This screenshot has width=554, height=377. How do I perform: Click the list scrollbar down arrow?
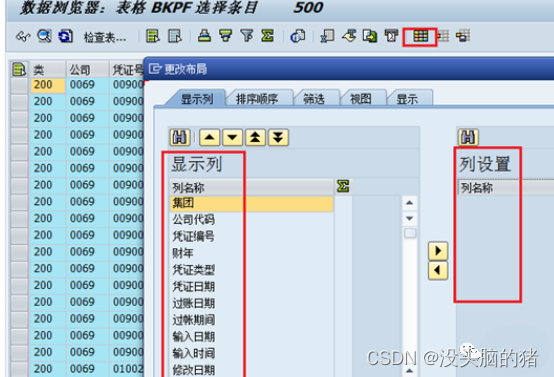pyautogui.click(x=410, y=218)
